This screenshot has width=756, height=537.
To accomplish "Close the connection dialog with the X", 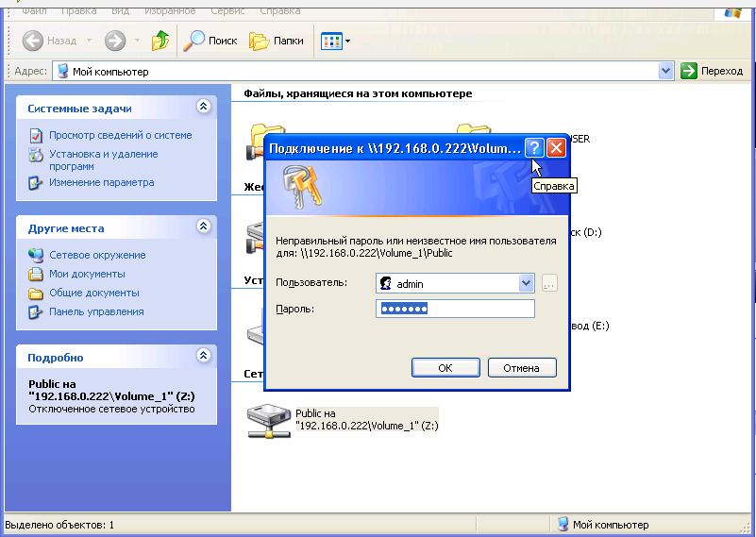I will pyautogui.click(x=557, y=148).
